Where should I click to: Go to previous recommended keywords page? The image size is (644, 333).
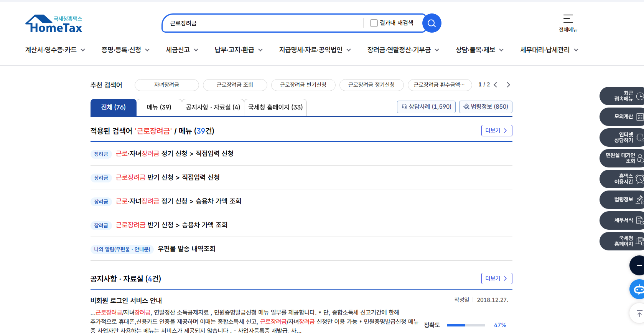click(496, 85)
